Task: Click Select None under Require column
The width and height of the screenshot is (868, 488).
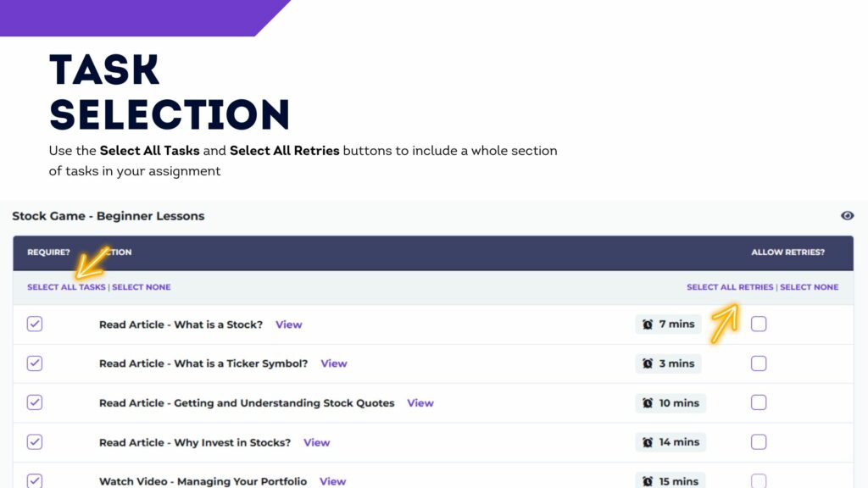Action: (x=142, y=287)
